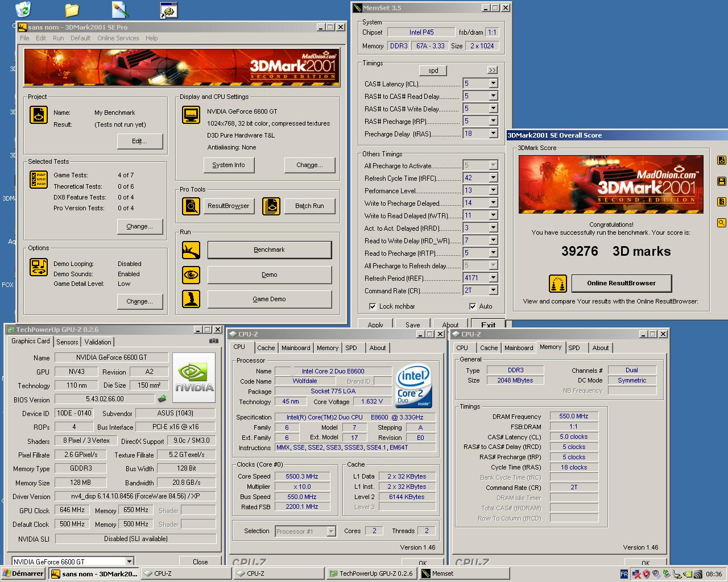Click the 39276 3D marks score text
The image size is (728, 582).
coord(616,251)
